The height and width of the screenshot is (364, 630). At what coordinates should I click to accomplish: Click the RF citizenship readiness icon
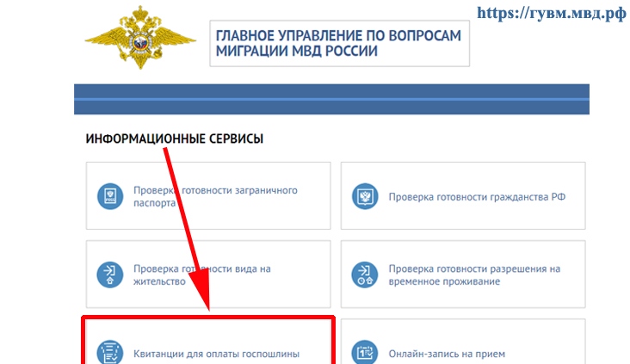[365, 196]
